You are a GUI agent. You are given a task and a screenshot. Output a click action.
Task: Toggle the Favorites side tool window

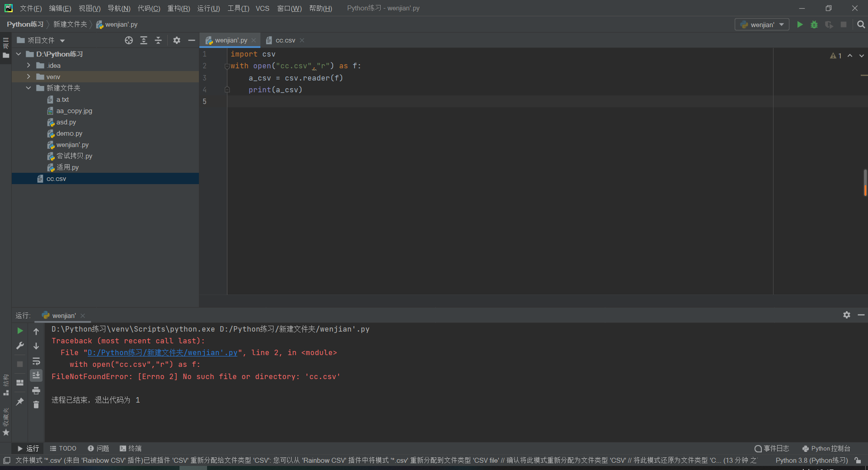pos(6,422)
